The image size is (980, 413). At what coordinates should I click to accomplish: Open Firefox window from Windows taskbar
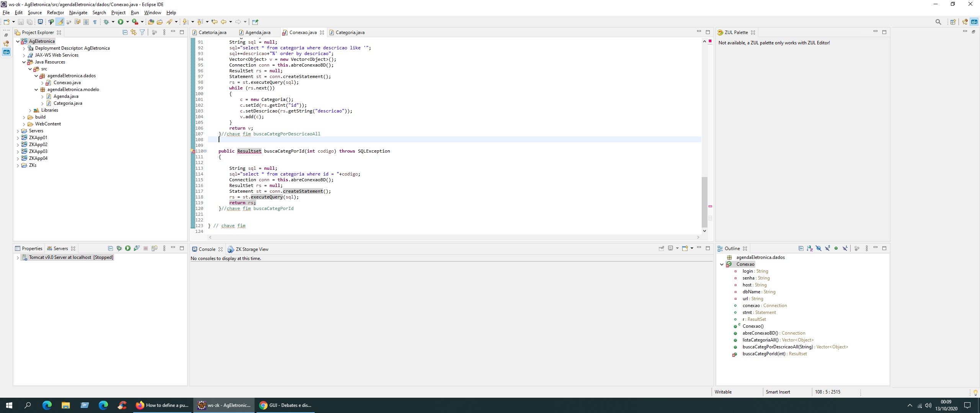[162, 405]
